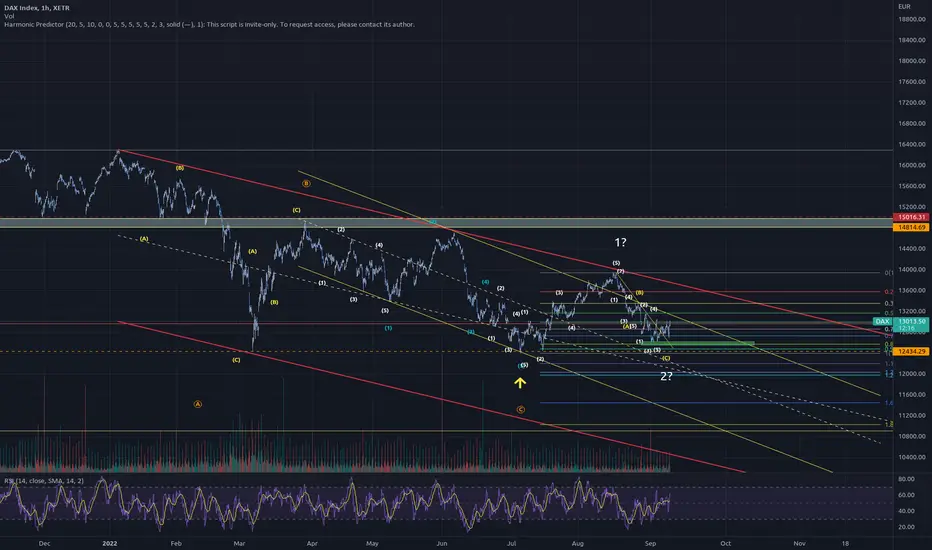
Task: Select the orange circled B wave label
Action: (306, 184)
